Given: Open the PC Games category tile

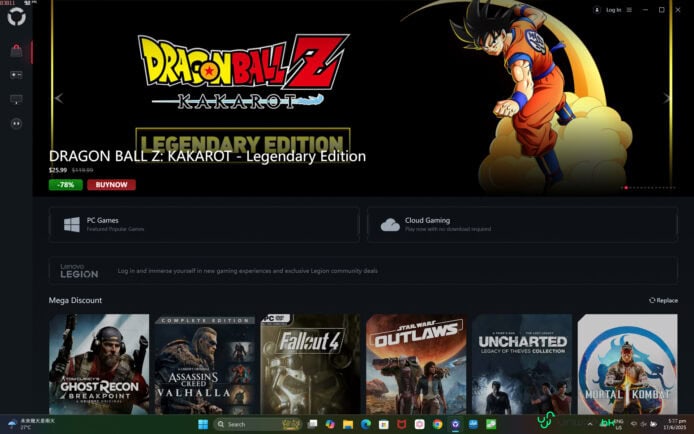Looking at the screenshot, I should pos(204,225).
